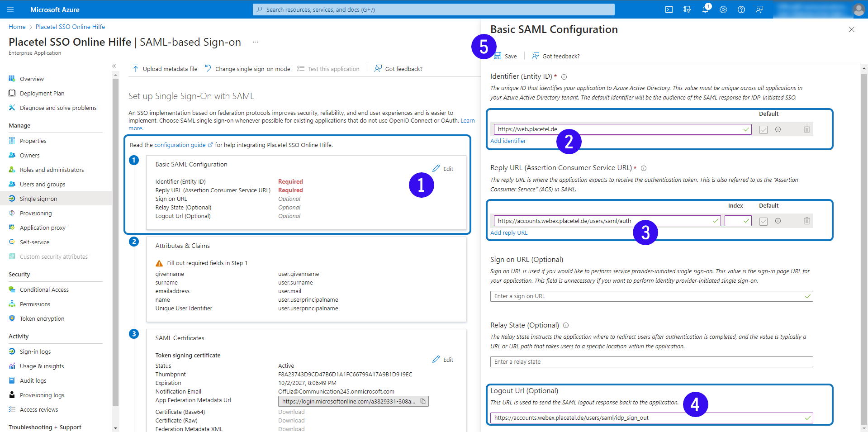Click the Microsoft Azure logo text
Screen dimensions: 868x432
(x=55, y=9)
